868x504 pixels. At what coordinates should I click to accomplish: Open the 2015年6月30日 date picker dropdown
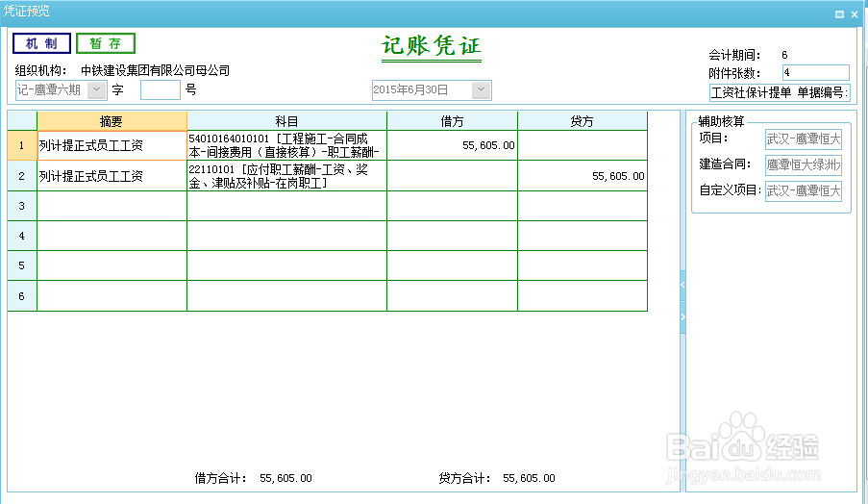pyautogui.click(x=481, y=89)
